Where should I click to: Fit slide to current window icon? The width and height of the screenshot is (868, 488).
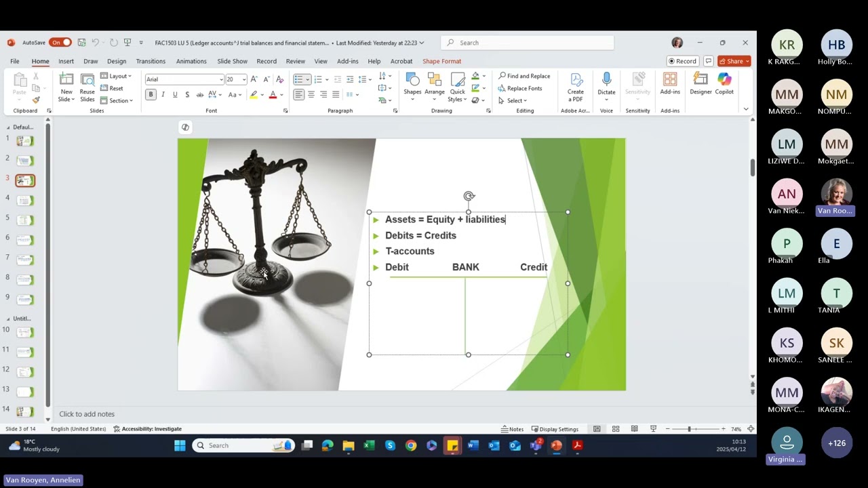pyautogui.click(x=750, y=429)
